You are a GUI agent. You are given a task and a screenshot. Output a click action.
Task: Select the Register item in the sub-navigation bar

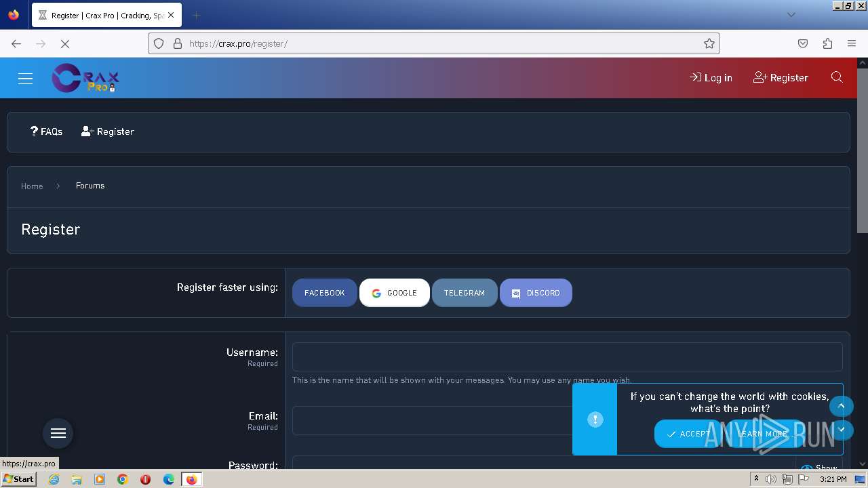pos(108,131)
